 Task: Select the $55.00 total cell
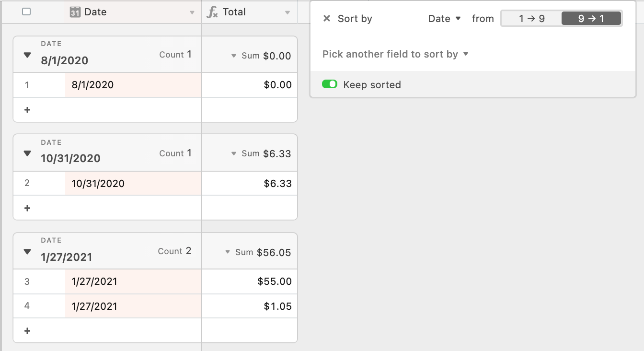250,281
